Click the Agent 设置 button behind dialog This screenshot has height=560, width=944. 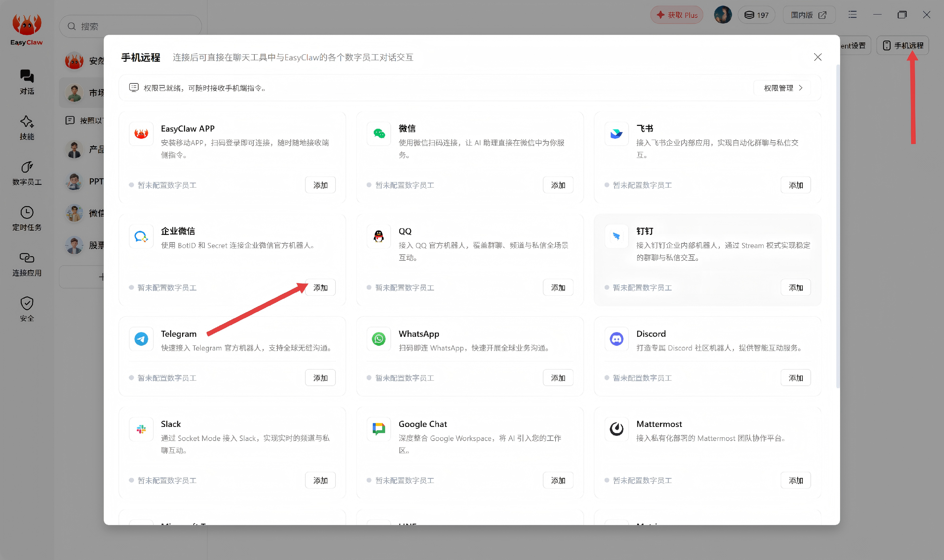tap(855, 45)
